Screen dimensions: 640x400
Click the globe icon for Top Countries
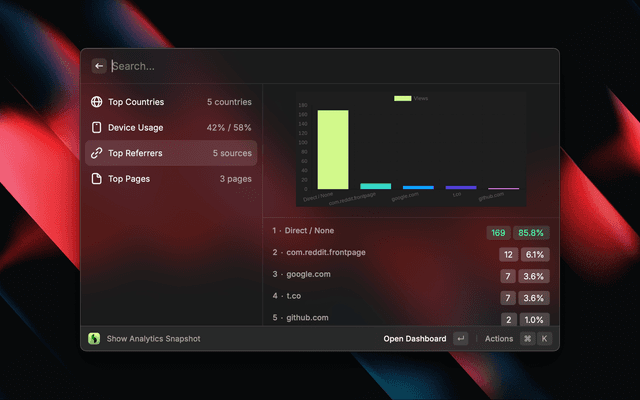point(97,102)
